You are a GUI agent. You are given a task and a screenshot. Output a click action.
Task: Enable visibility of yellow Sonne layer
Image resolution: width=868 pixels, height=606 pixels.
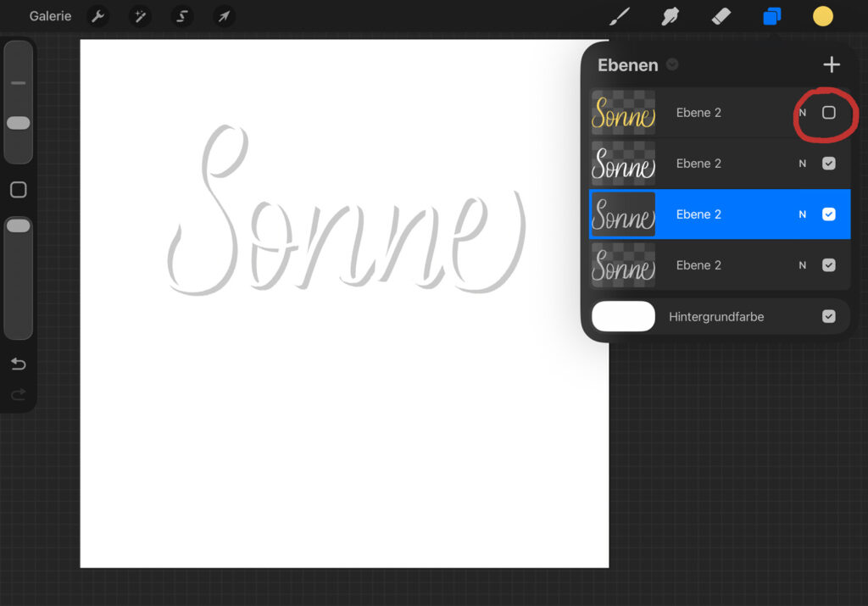(x=828, y=113)
